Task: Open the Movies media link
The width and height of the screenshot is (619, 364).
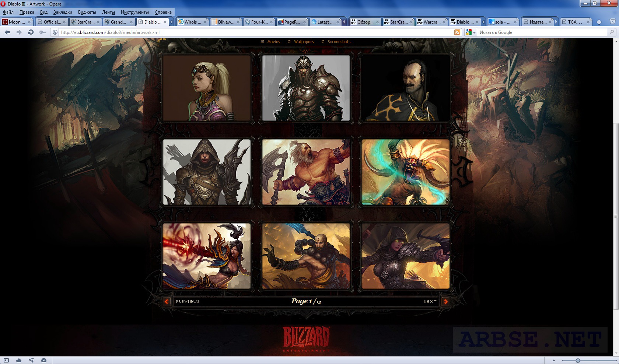Action: coord(274,42)
